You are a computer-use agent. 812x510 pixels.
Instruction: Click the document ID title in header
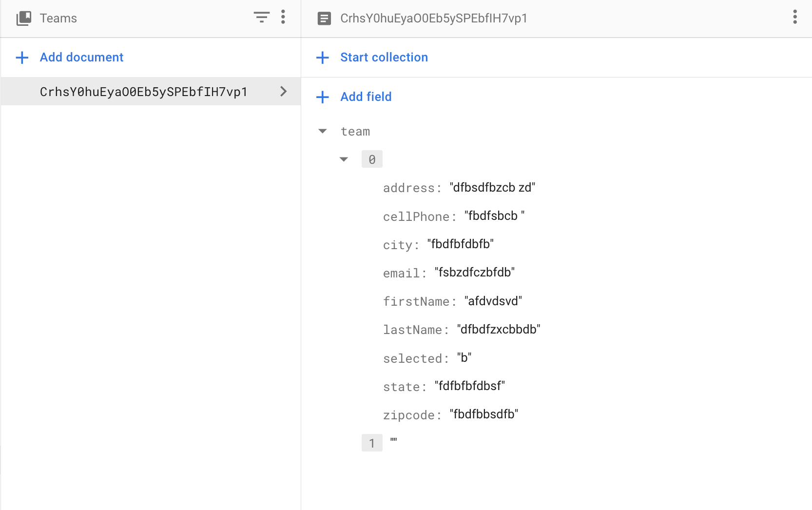point(434,19)
